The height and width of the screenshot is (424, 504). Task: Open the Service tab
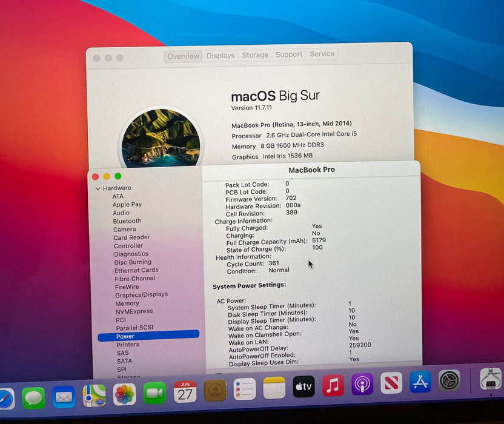[322, 54]
